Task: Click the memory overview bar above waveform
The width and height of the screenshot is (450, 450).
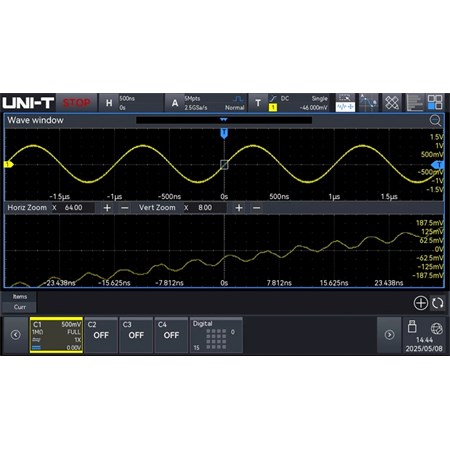Action: click(x=224, y=120)
